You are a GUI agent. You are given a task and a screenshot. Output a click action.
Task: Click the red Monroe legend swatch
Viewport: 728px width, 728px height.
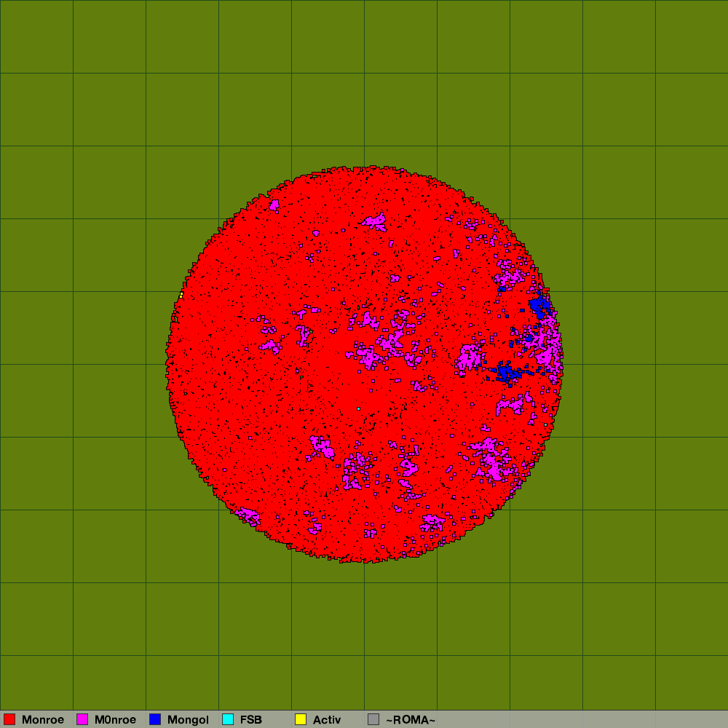pos(9,719)
